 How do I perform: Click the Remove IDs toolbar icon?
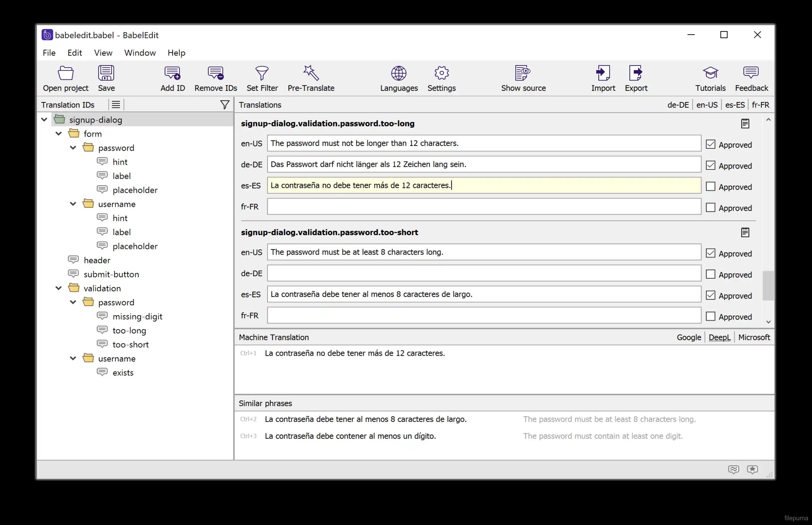pyautogui.click(x=215, y=73)
